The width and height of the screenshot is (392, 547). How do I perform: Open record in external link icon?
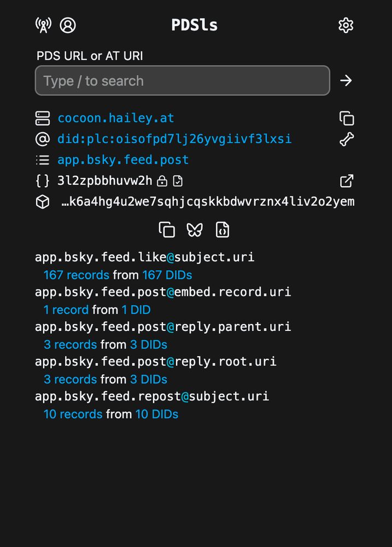click(x=347, y=181)
